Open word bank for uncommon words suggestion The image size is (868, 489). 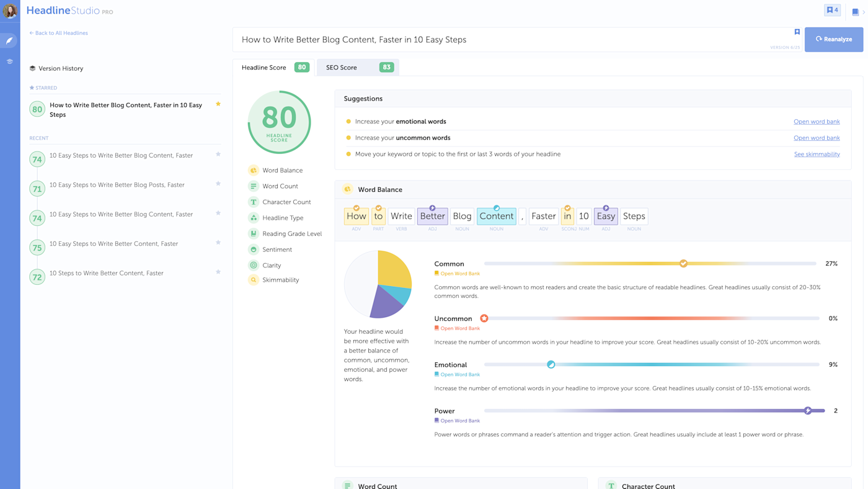(x=817, y=138)
